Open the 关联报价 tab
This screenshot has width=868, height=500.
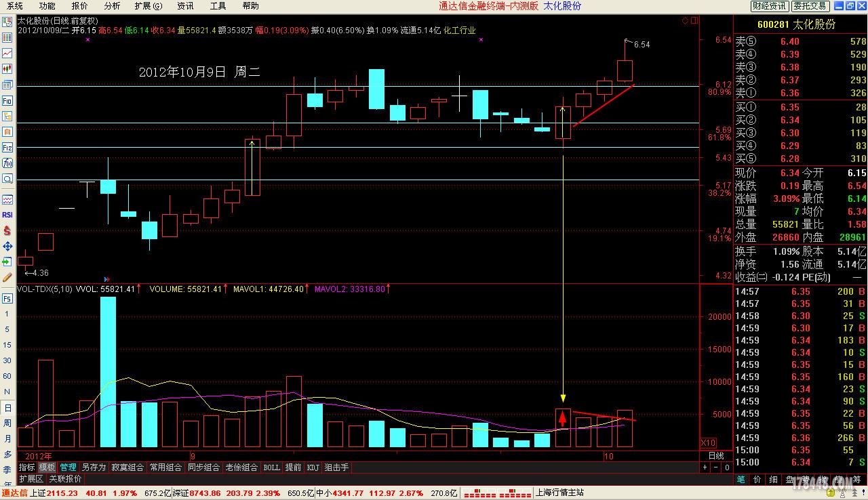tap(65, 478)
